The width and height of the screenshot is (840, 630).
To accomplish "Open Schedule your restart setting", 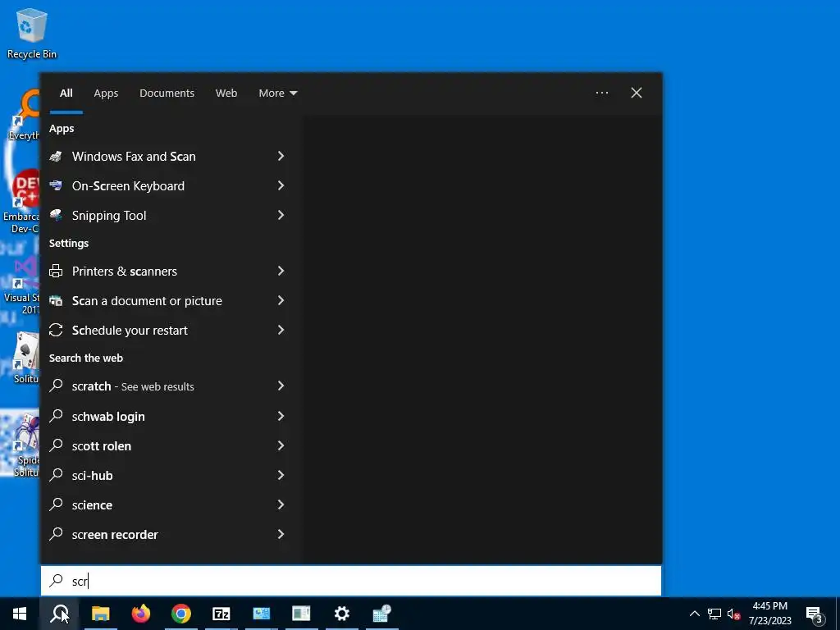I will 167,330.
